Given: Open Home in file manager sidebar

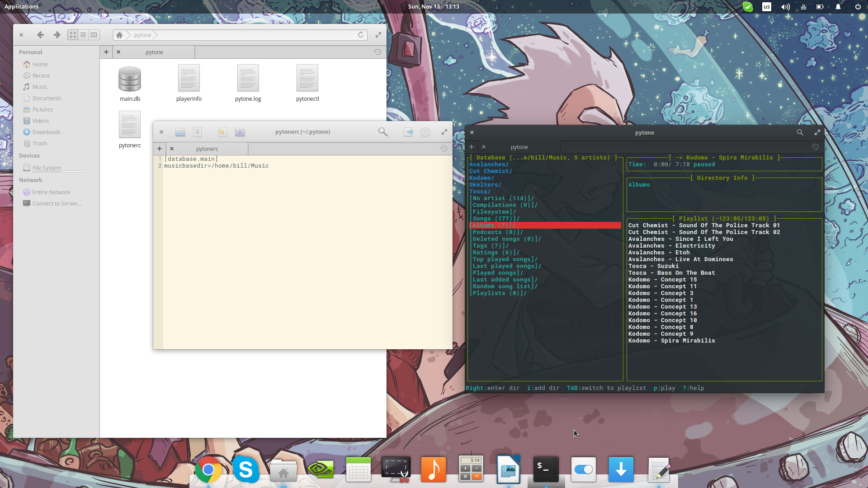Looking at the screenshot, I should coord(40,64).
